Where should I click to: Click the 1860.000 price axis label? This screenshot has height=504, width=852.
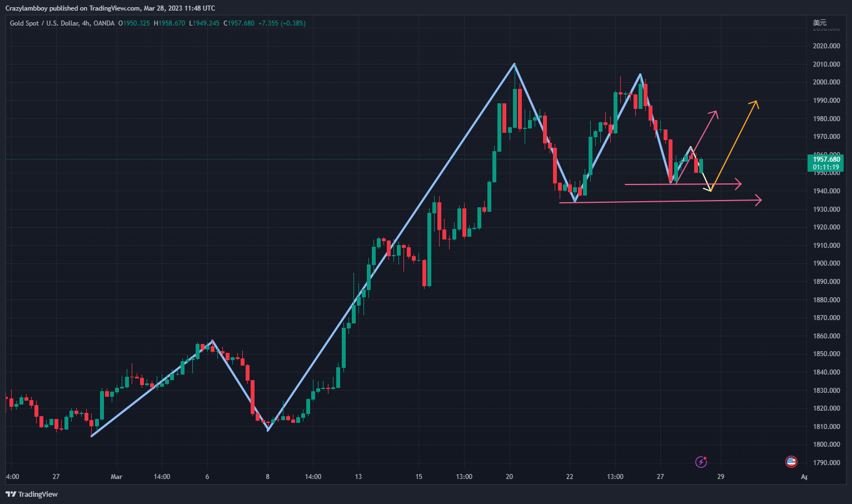point(826,336)
